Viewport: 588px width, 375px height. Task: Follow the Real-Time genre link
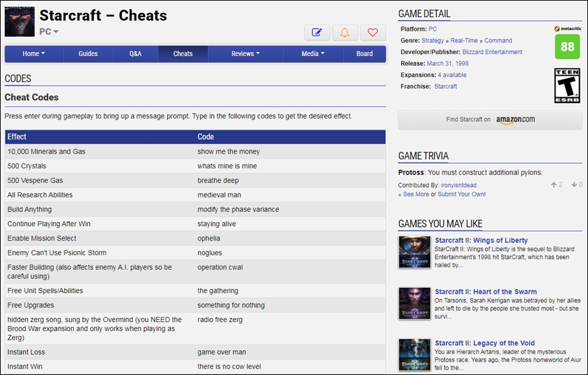point(464,40)
